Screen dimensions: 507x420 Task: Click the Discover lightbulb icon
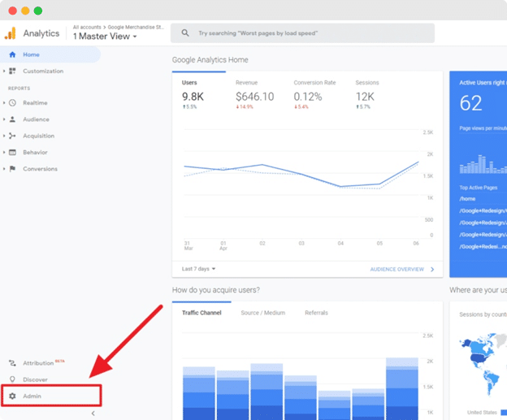pyautogui.click(x=12, y=379)
